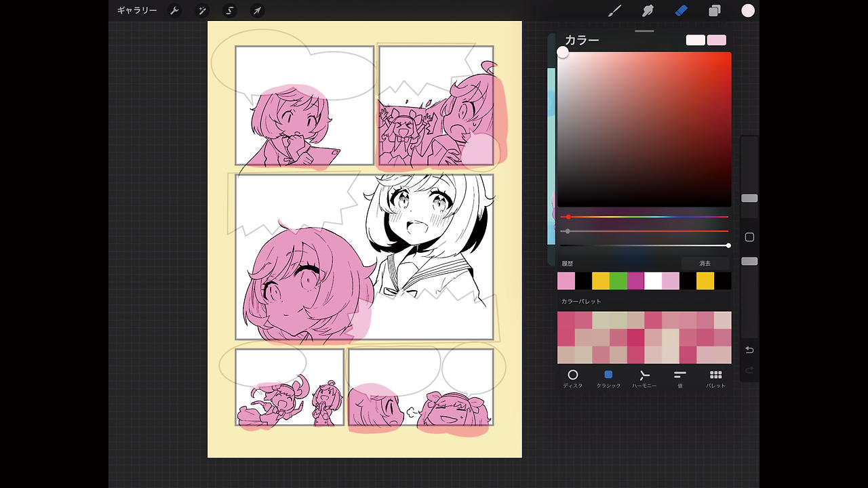
Task: Click the sidebar brush size slider handle
Action: [749, 198]
